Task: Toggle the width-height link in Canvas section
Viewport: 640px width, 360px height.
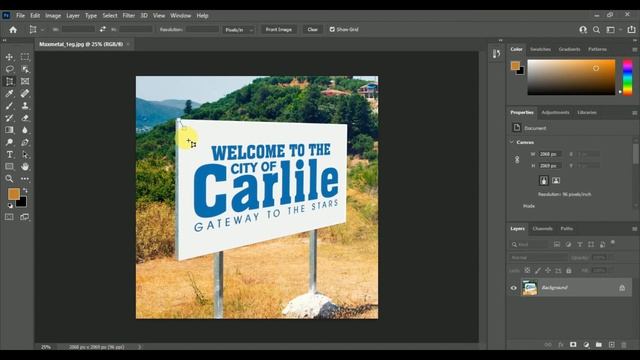Action: click(517, 160)
